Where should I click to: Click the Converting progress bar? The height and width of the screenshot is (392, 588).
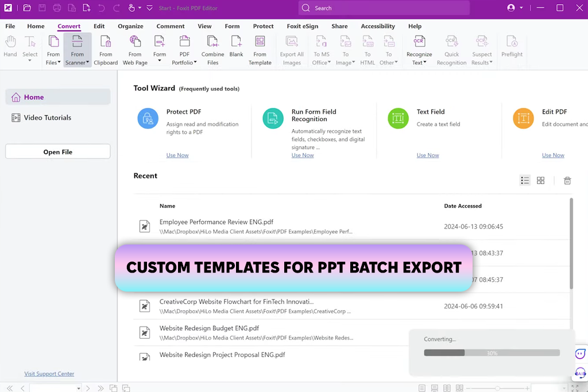pyautogui.click(x=492, y=352)
